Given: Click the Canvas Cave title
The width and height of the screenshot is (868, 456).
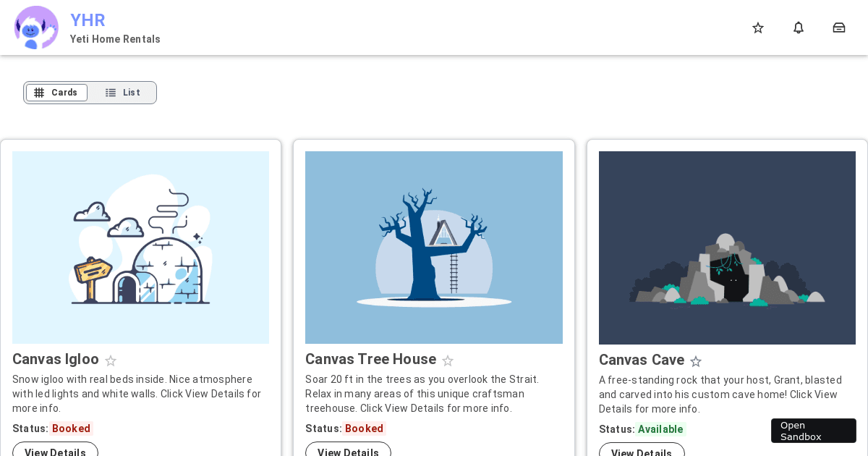Looking at the screenshot, I should pyautogui.click(x=642, y=360).
